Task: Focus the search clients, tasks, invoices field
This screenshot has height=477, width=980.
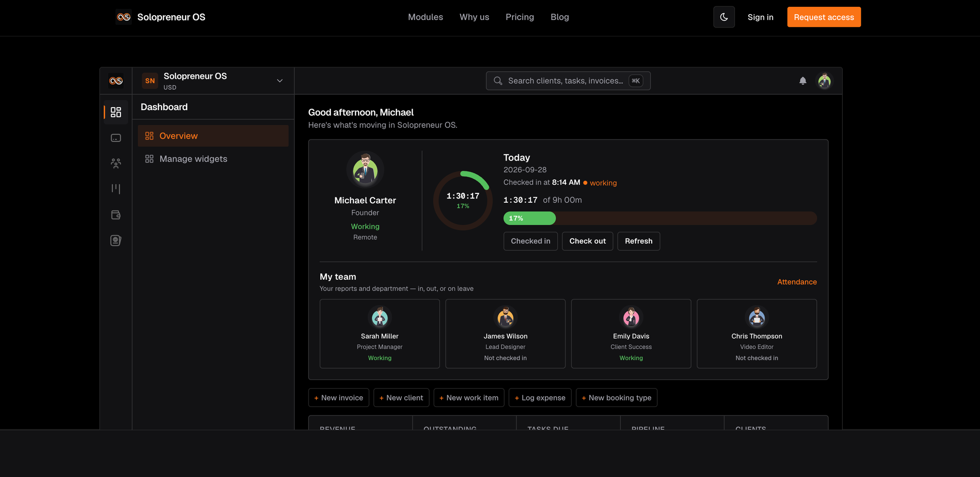Action: point(568,81)
